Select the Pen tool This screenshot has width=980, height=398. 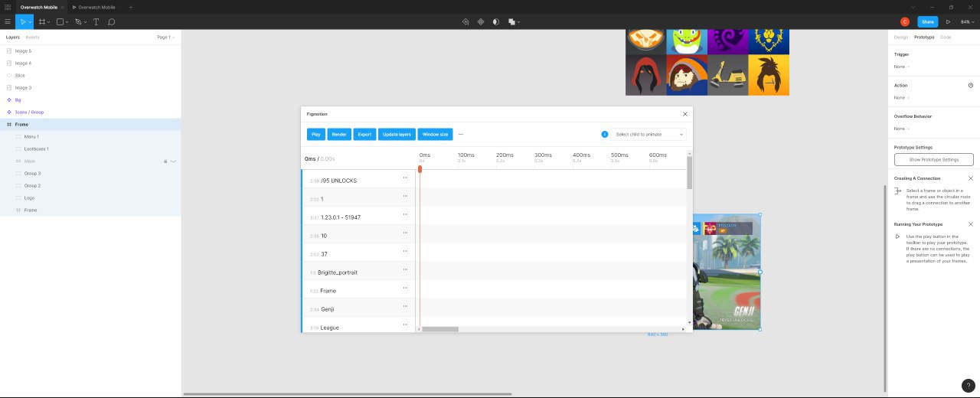click(x=78, y=22)
